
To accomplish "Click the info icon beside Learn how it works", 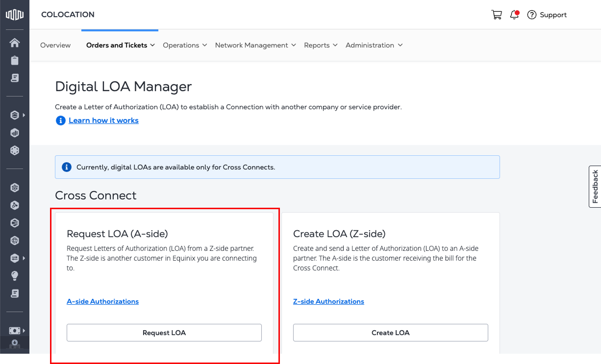I will click(x=60, y=121).
